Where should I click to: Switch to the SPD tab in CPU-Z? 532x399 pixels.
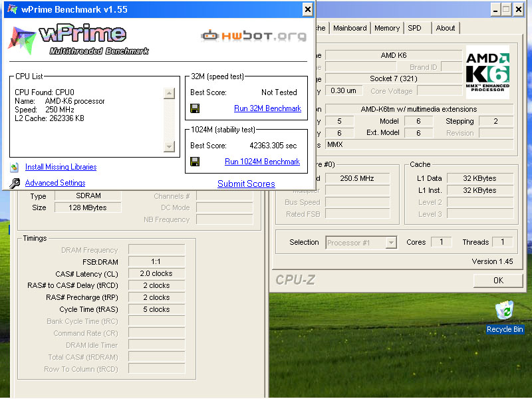coord(414,28)
